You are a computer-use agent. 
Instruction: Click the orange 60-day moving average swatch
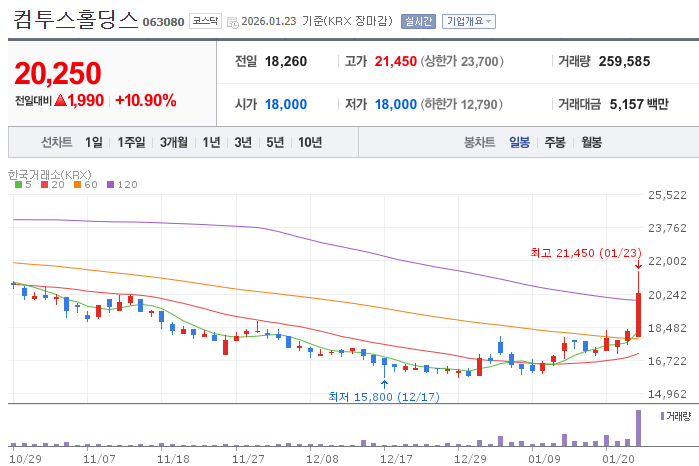coord(78,185)
